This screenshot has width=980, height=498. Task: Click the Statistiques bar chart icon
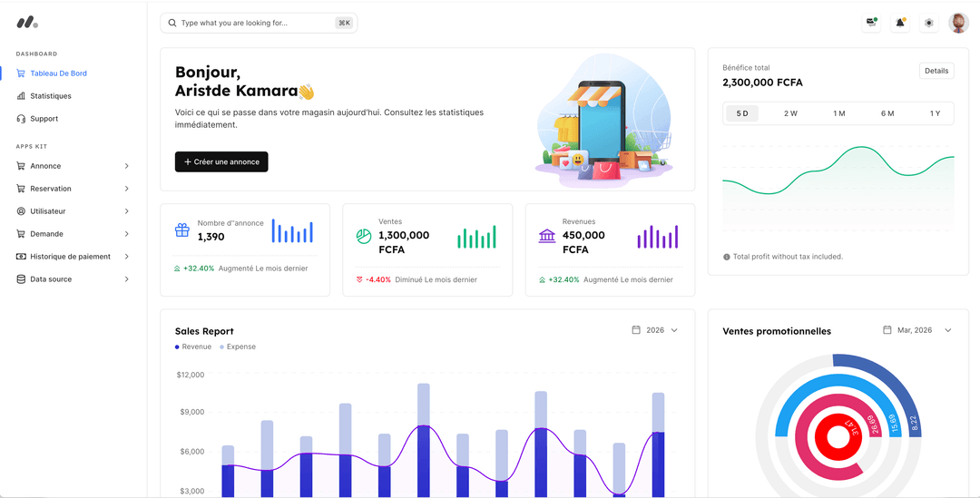pyautogui.click(x=21, y=96)
